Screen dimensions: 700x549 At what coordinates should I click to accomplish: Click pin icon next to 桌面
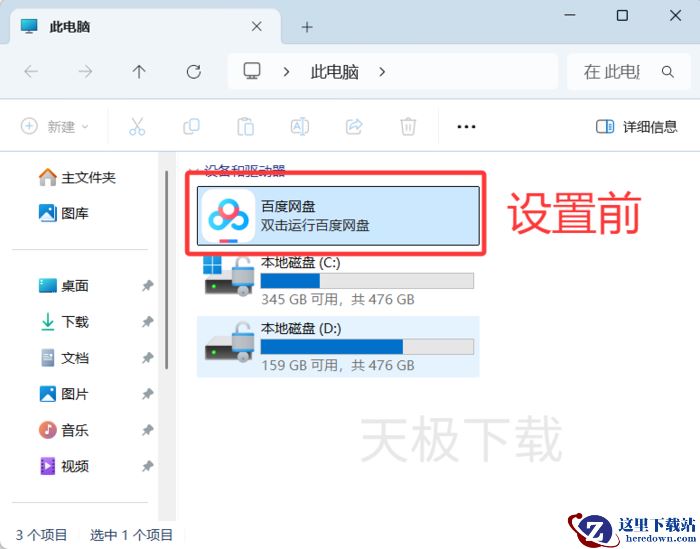pyautogui.click(x=147, y=286)
